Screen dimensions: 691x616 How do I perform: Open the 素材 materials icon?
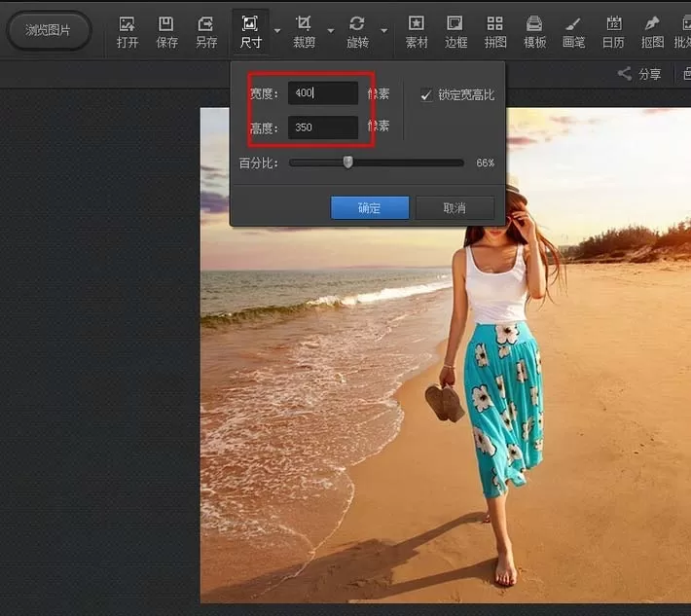point(417,32)
